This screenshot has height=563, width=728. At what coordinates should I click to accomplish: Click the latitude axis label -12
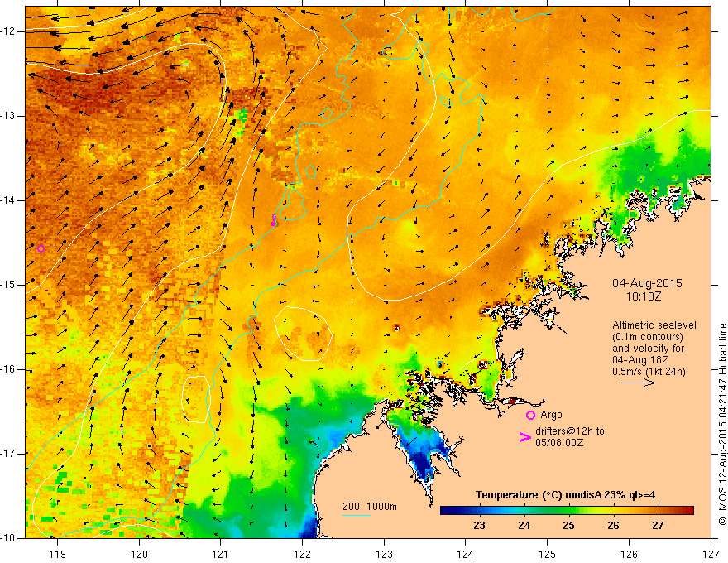9,31
